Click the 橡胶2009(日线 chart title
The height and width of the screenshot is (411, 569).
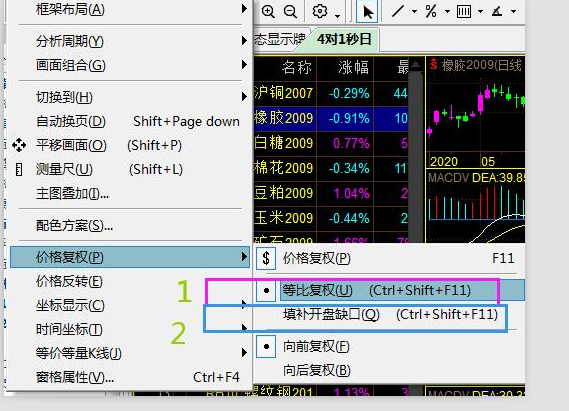(482, 65)
